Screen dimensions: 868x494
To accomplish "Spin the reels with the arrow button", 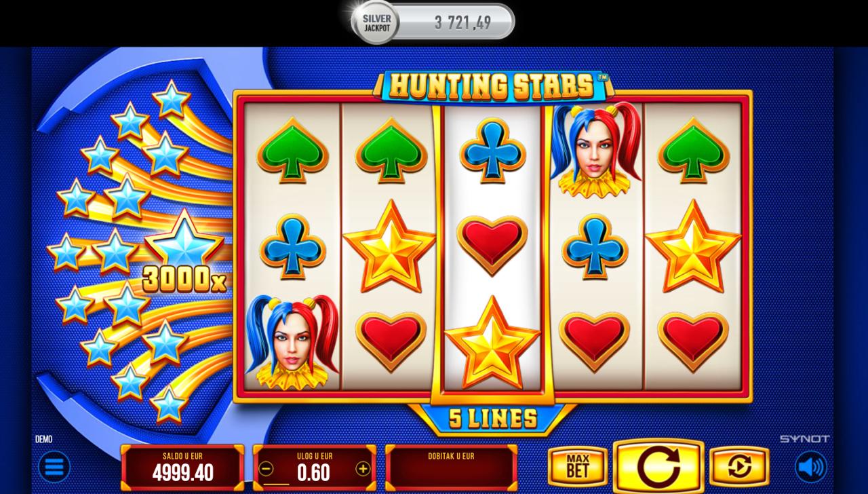I will click(x=658, y=466).
